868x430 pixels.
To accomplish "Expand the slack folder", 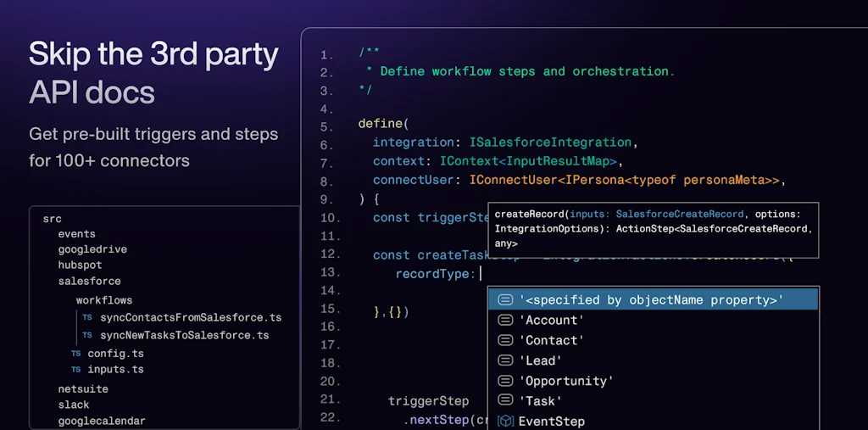I will tap(74, 405).
